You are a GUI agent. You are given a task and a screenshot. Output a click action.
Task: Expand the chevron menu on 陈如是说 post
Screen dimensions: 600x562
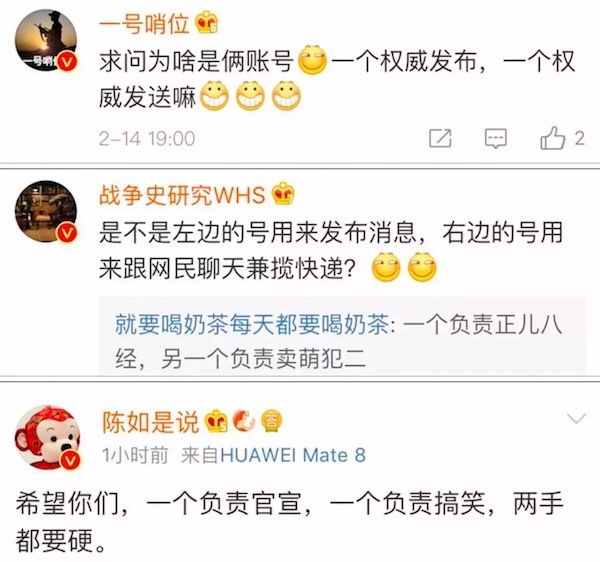(576, 418)
